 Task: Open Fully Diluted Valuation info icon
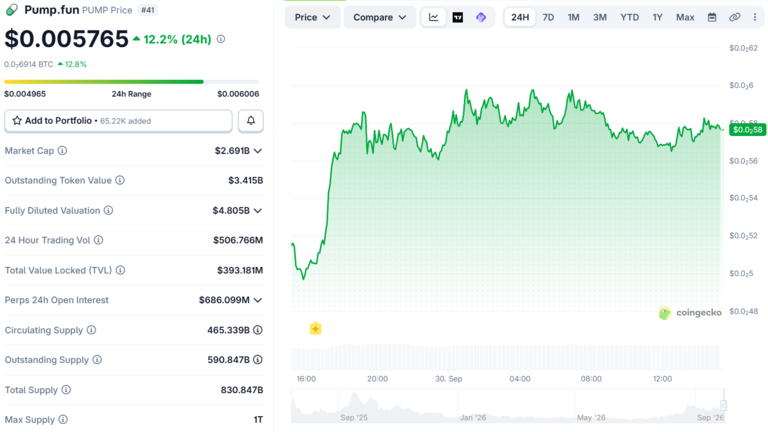pyautogui.click(x=108, y=211)
